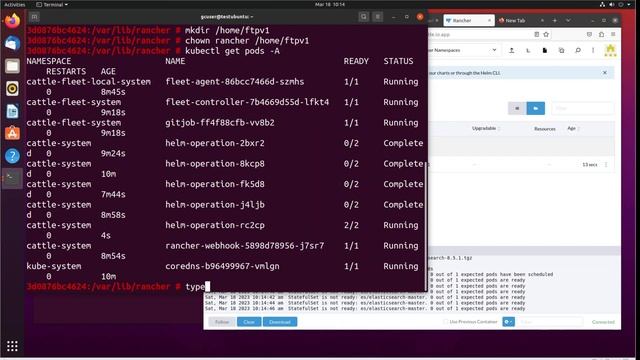The image size is (640, 360).
Task: Sort table by Age column
Action: 573,128
